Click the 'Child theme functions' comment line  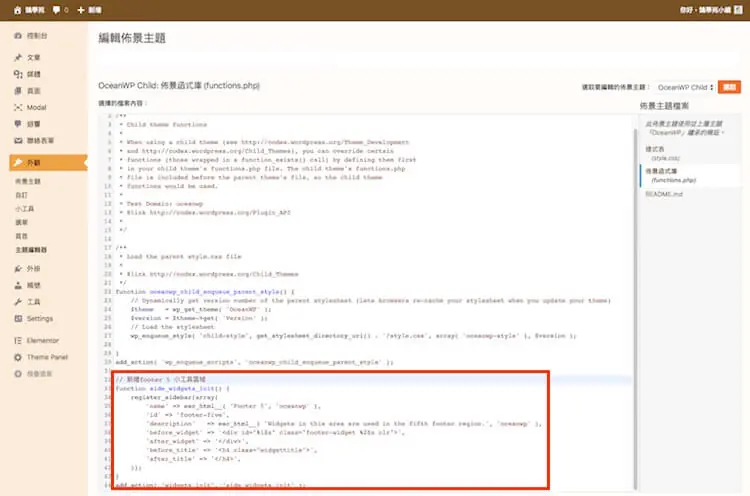click(x=166, y=125)
